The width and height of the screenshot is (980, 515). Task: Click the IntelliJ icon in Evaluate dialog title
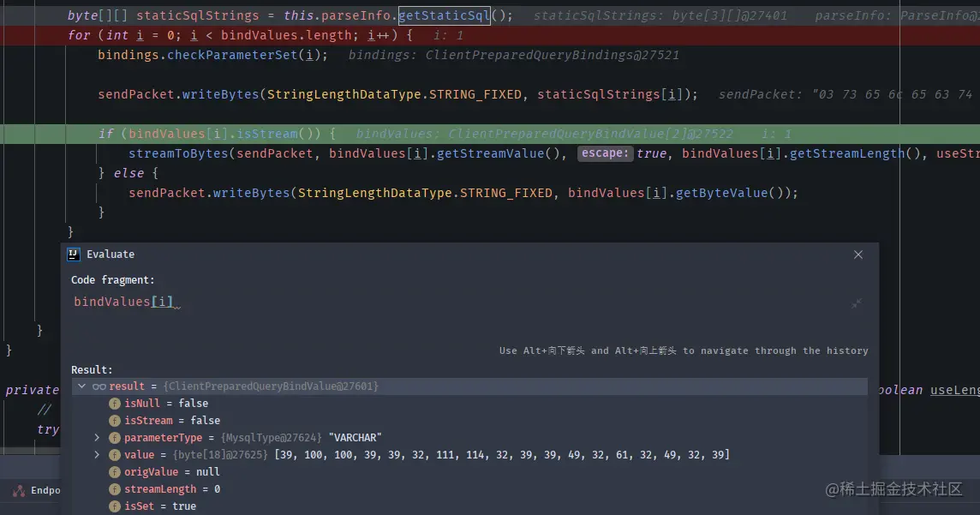click(x=73, y=255)
